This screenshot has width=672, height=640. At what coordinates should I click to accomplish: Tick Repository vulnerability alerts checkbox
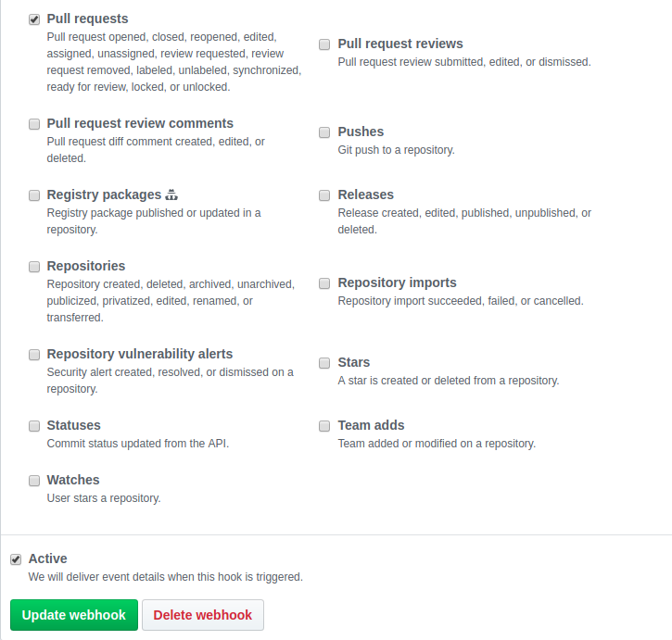[34, 355]
